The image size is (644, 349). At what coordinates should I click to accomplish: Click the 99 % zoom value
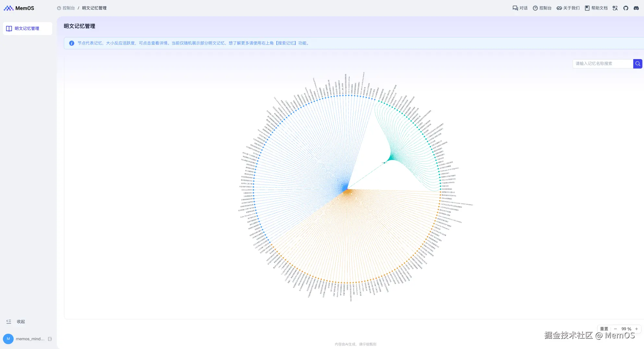point(626,329)
